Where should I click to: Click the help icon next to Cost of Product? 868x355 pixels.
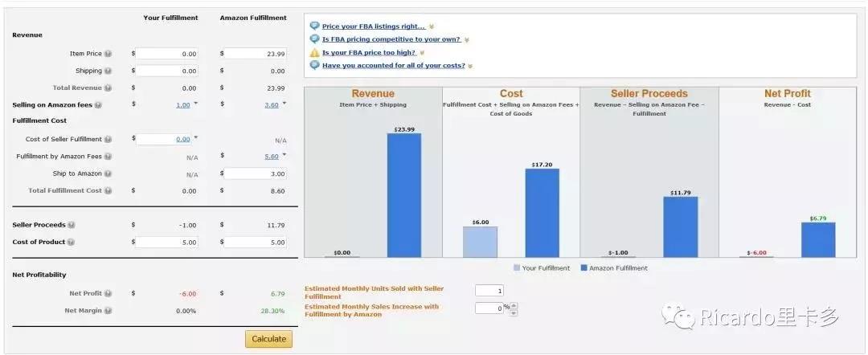(x=72, y=242)
